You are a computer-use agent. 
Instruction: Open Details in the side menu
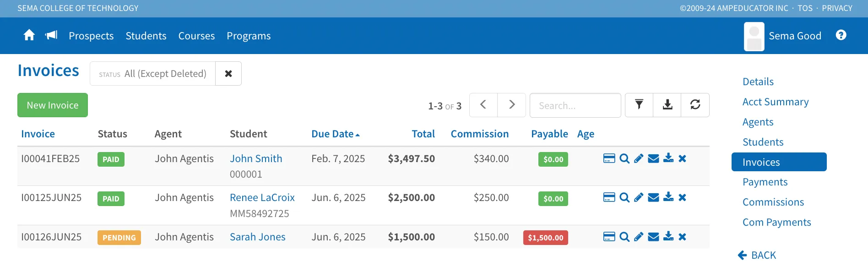pos(758,82)
